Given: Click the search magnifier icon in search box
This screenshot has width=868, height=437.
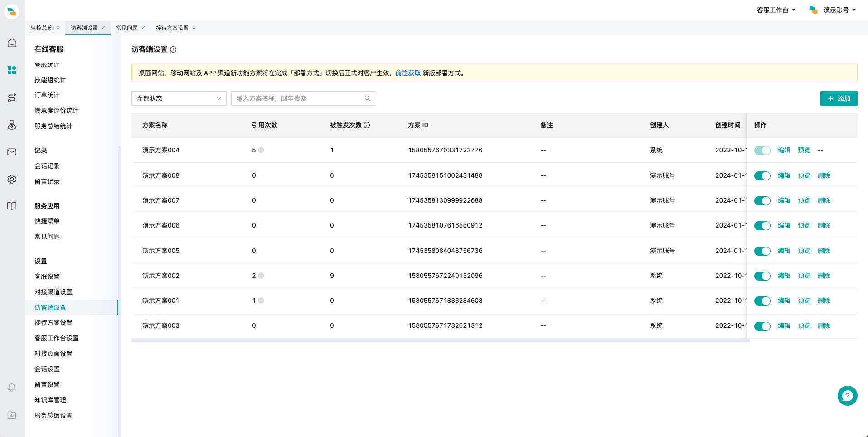Looking at the screenshot, I should pyautogui.click(x=368, y=98).
